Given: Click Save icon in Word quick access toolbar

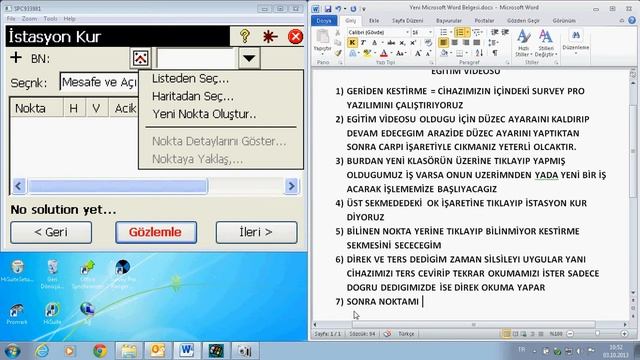Looking at the screenshot, I should (328, 9).
